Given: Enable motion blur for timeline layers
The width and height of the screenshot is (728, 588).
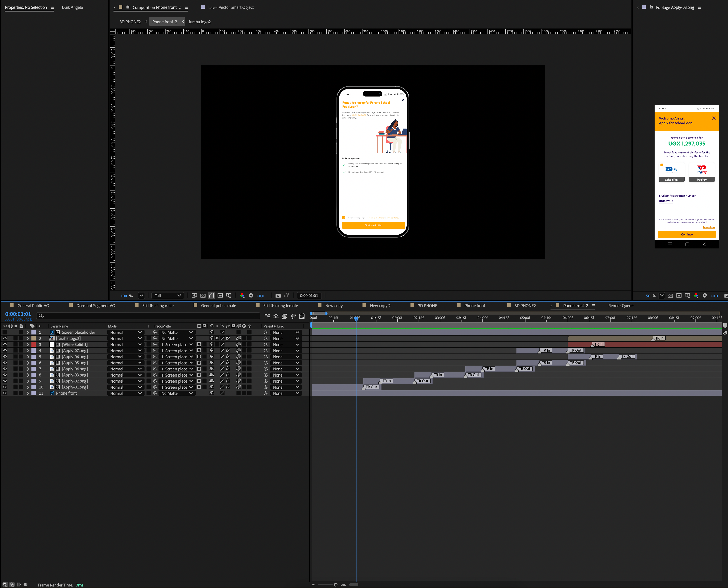Looking at the screenshot, I should point(293,316).
